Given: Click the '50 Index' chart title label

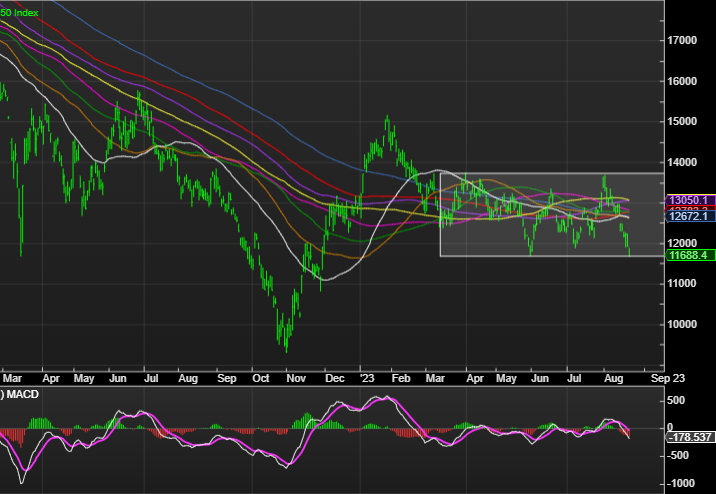Looking at the screenshot, I should click(19, 13).
